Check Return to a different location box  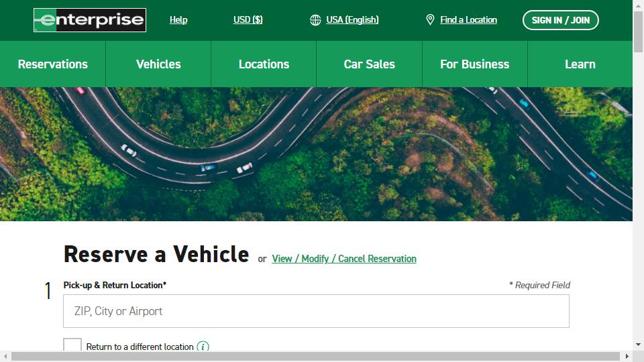72,345
